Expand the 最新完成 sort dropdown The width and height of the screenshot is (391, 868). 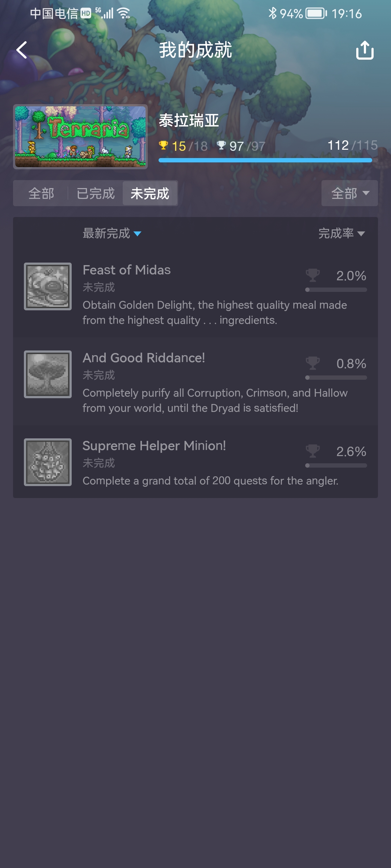tap(112, 234)
